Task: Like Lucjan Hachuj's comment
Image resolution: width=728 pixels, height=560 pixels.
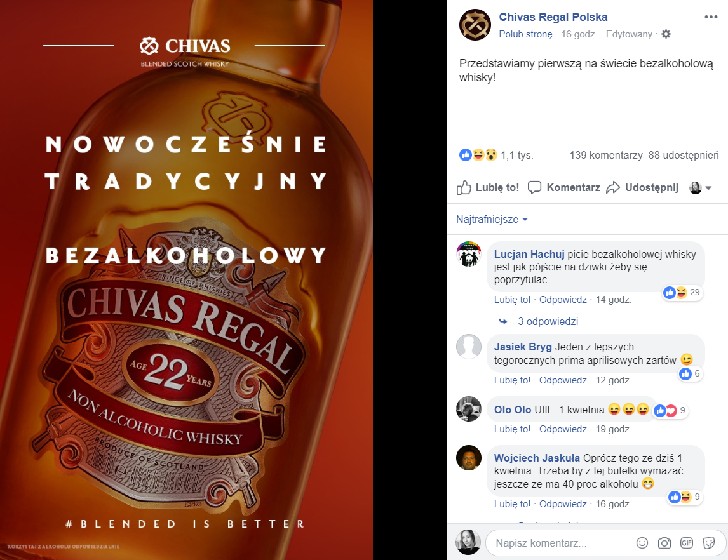Action: click(512, 300)
